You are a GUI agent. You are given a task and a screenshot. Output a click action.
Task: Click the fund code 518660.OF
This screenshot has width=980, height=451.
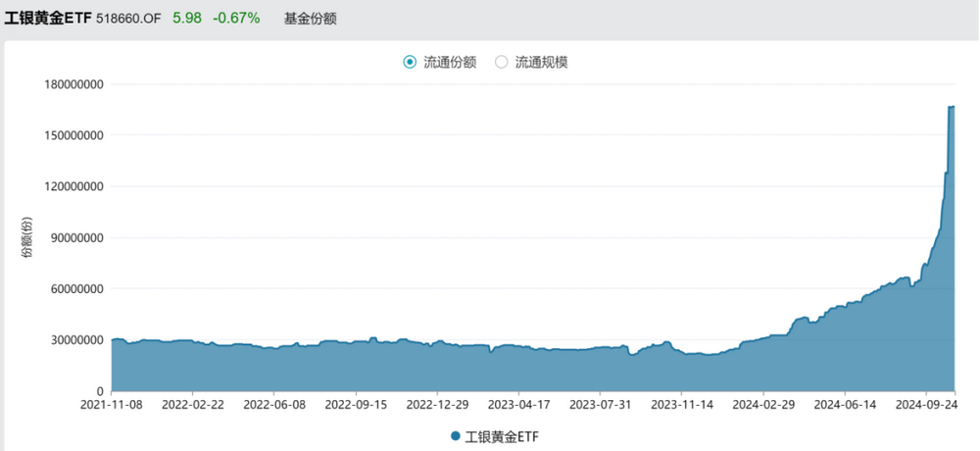point(128,19)
